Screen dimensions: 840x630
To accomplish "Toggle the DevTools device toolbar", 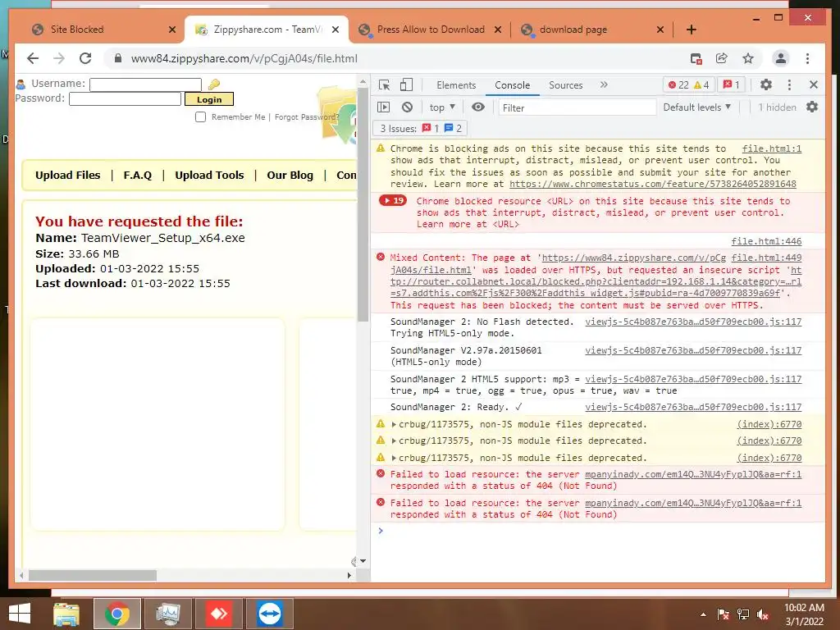I will [x=407, y=84].
